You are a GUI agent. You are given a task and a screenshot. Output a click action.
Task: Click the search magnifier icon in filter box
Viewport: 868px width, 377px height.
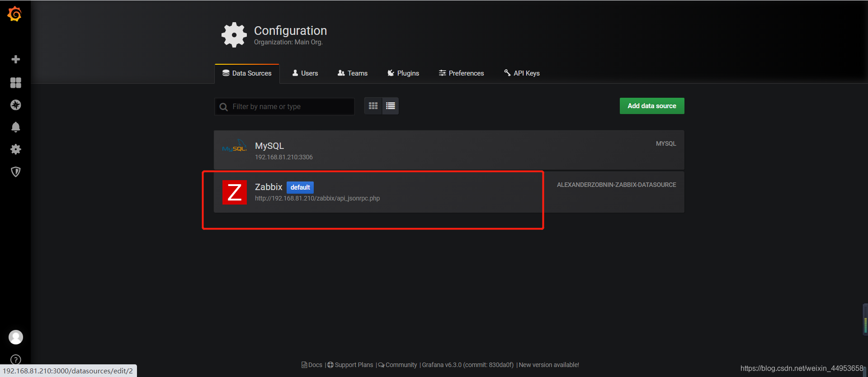(223, 107)
